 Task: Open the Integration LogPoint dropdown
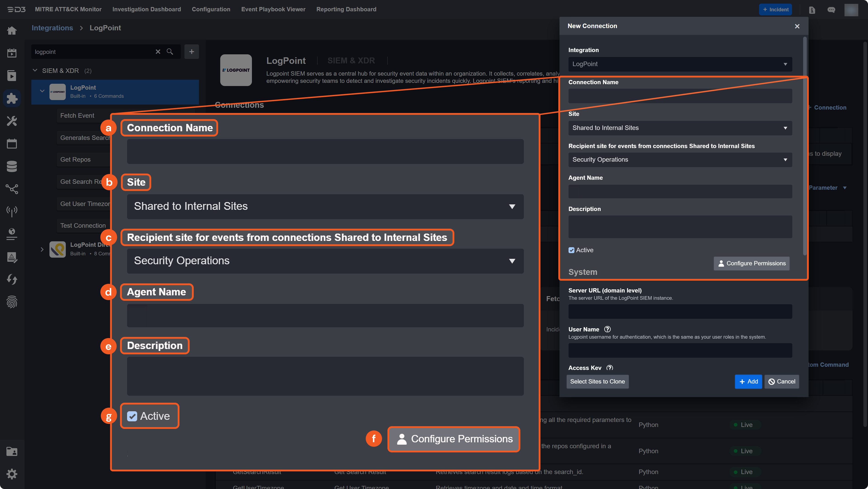click(680, 64)
